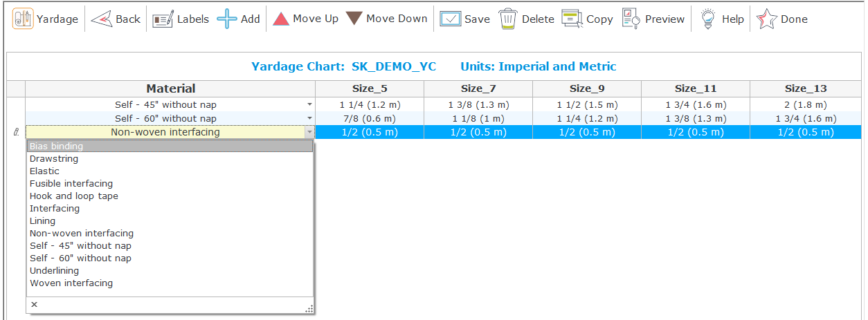This screenshot has width=868, height=320.
Task: Collapse the Non-woven interfacing dropdown arrow
Action: (309, 133)
